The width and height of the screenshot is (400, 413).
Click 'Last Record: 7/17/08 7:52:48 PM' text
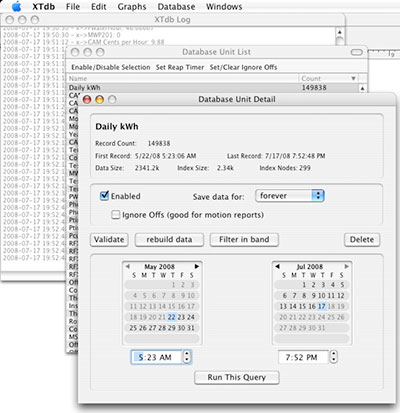click(276, 156)
